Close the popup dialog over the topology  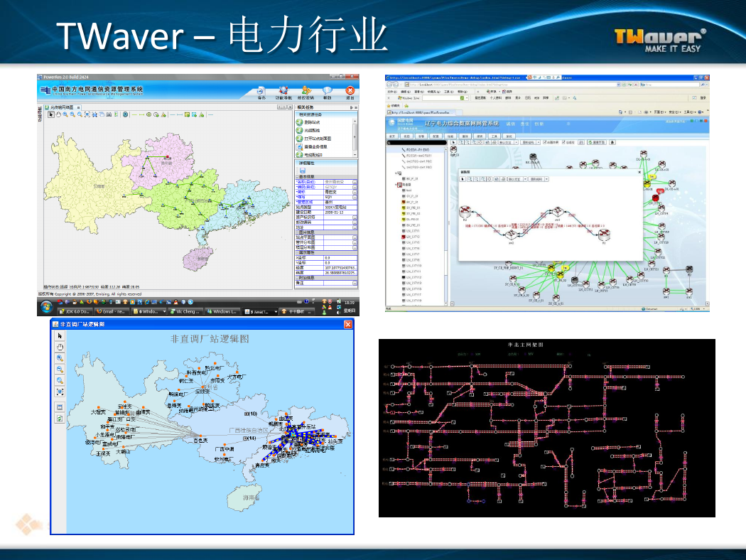click(639, 172)
